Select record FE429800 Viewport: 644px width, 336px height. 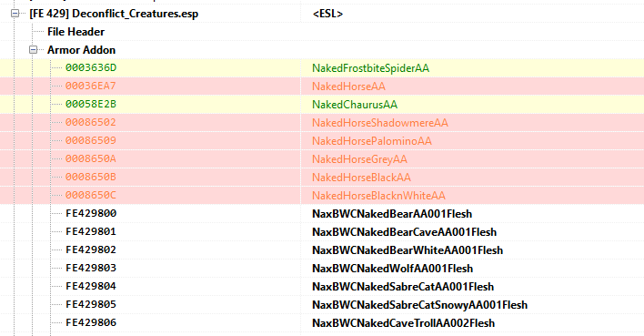click(91, 213)
